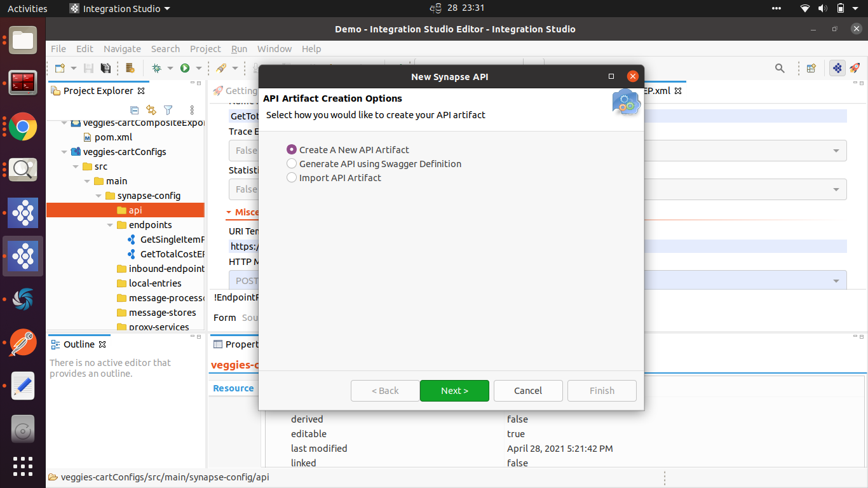Open the Edit menu

pos(85,49)
